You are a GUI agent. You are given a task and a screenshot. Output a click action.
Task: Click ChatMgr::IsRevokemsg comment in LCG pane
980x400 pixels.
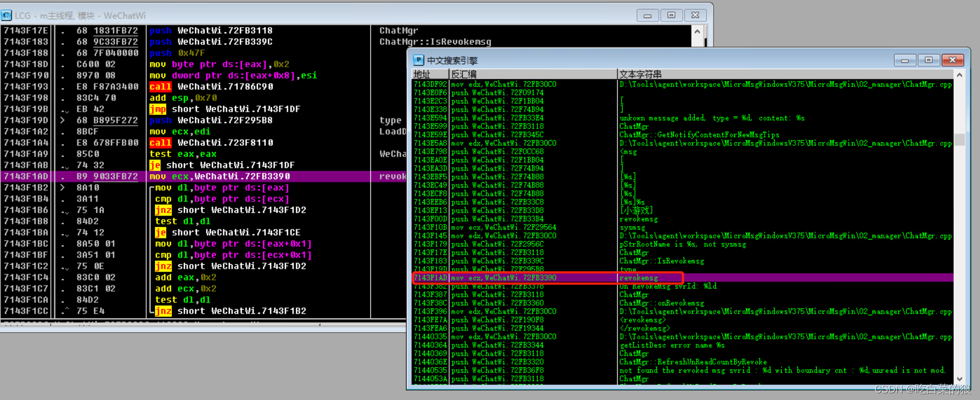click(x=435, y=42)
